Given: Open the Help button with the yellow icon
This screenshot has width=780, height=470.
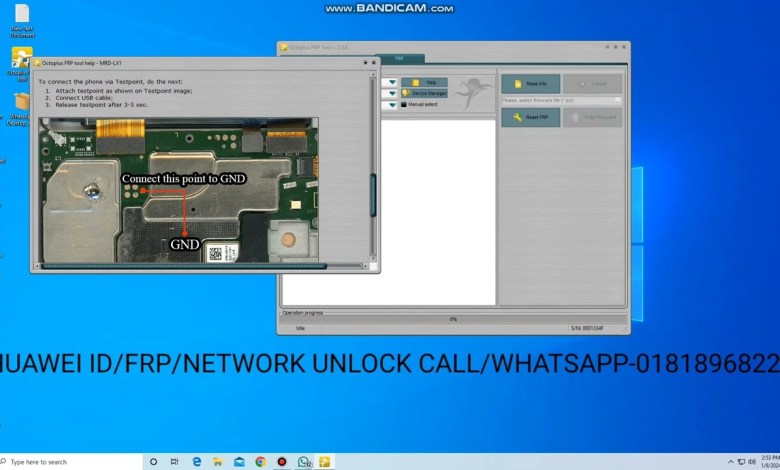Looking at the screenshot, I should click(427, 82).
